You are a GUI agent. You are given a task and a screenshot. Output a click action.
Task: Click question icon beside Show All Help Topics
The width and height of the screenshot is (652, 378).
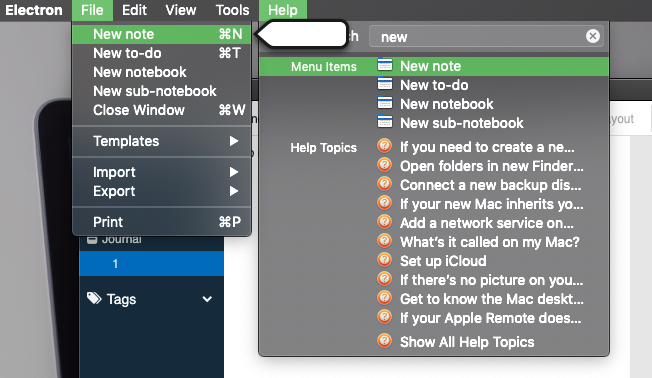pos(385,341)
